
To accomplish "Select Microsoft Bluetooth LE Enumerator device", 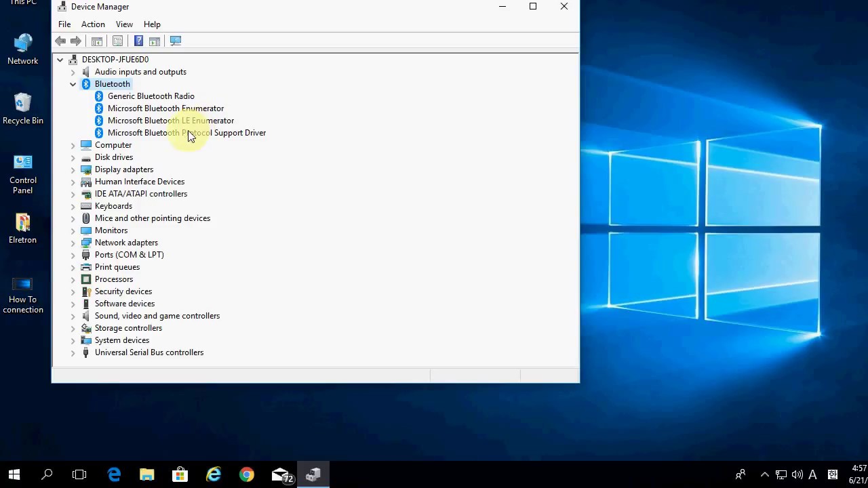I will 171,121.
